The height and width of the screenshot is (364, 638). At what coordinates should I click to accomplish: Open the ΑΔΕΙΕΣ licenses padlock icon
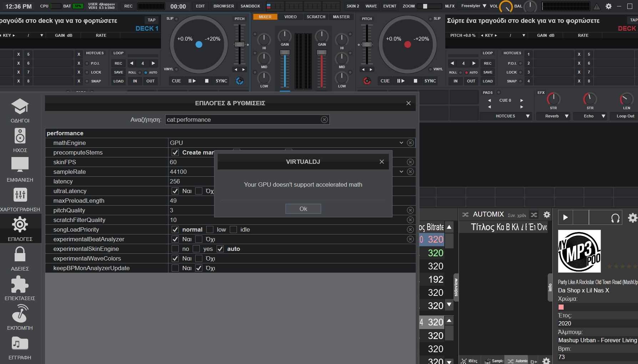click(x=20, y=254)
